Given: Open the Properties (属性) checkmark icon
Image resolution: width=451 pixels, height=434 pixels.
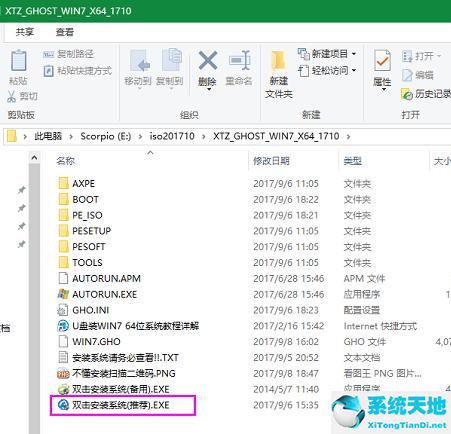Looking at the screenshot, I should tap(382, 60).
